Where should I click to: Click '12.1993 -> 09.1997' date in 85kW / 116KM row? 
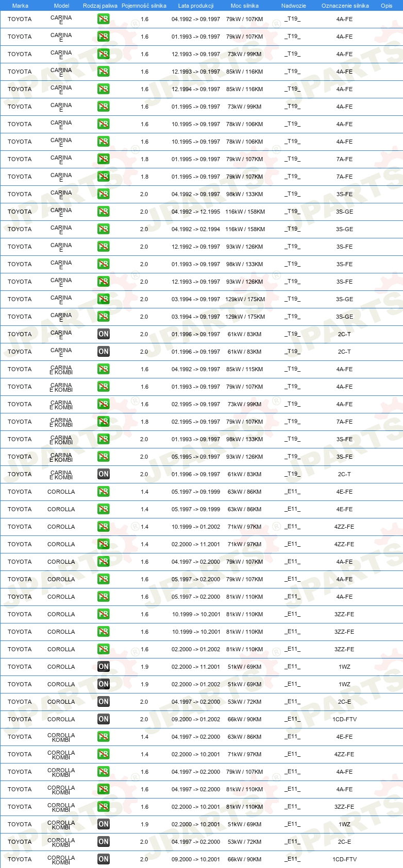click(x=196, y=72)
